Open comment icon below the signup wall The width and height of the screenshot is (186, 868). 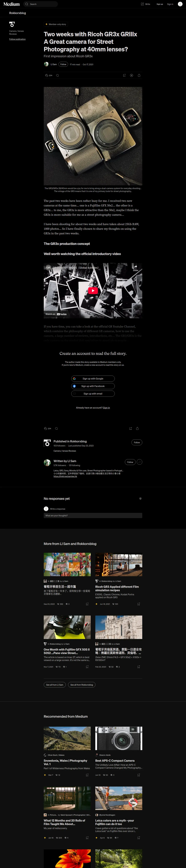pos(56,429)
